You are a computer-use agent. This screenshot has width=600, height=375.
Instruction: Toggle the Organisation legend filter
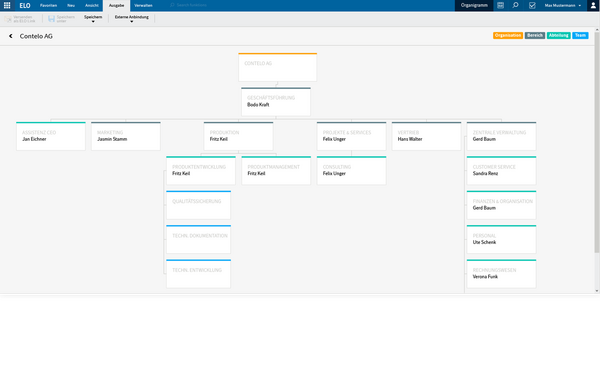tap(508, 36)
